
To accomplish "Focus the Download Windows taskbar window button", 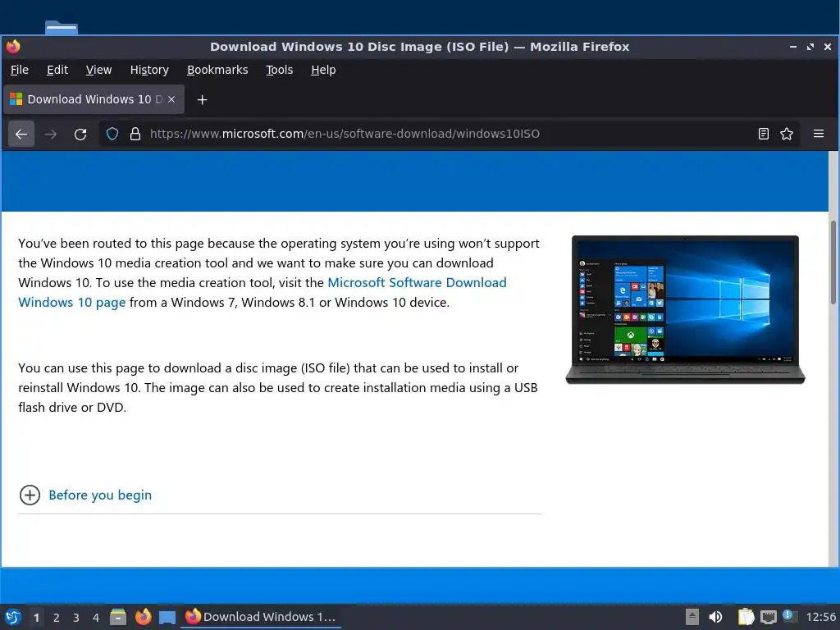I will tap(260, 617).
